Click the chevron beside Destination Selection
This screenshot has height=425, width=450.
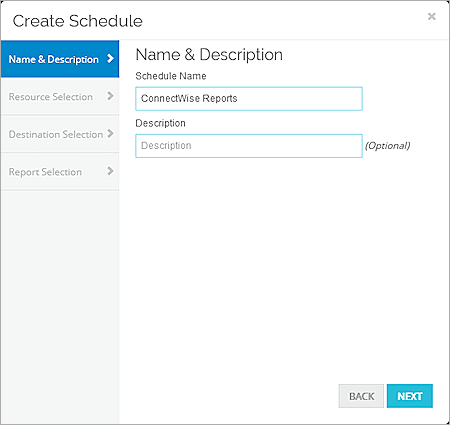pyautogui.click(x=110, y=134)
